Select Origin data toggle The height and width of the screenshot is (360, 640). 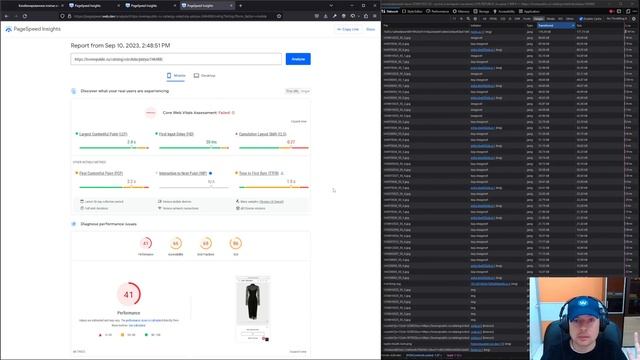pos(305,91)
